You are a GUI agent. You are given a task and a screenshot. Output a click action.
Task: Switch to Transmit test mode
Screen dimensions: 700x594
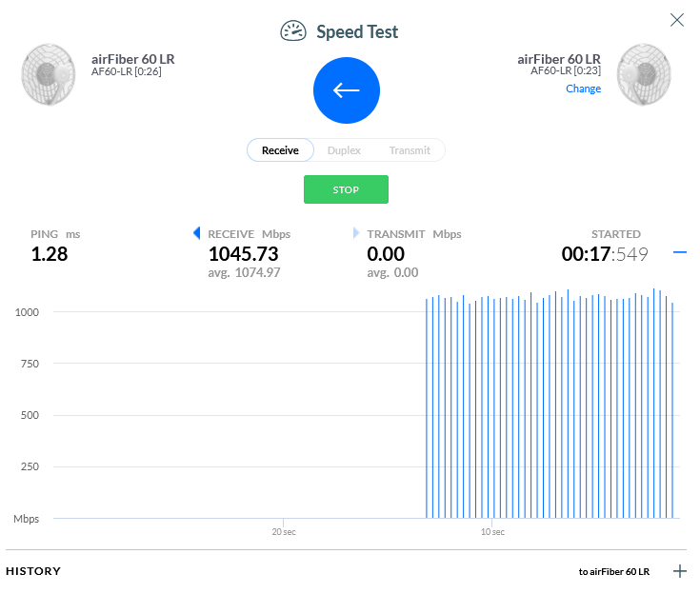(410, 150)
